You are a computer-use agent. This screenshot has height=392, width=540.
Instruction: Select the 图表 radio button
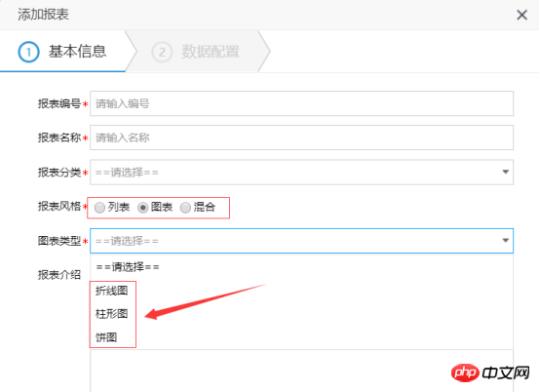[x=142, y=208]
